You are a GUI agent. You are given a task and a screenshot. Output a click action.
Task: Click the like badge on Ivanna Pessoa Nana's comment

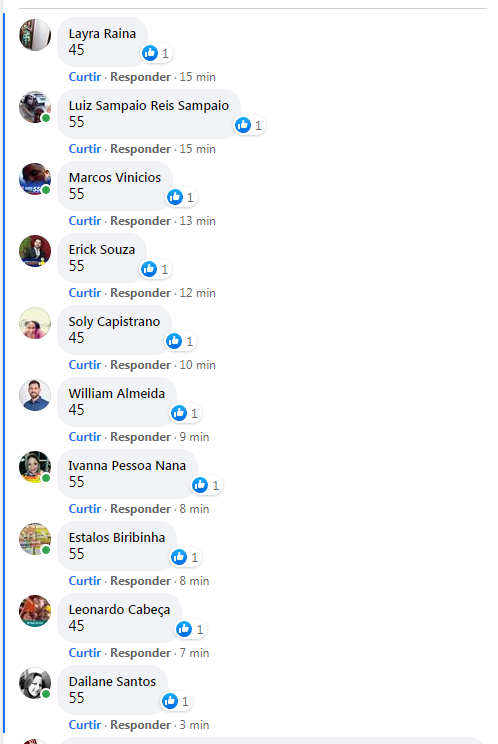point(200,485)
